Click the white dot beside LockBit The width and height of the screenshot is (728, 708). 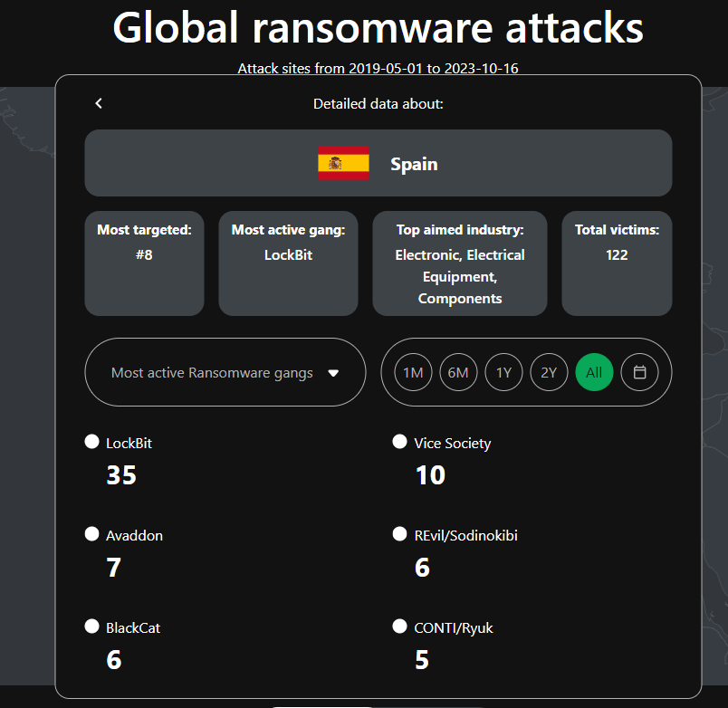click(x=91, y=442)
